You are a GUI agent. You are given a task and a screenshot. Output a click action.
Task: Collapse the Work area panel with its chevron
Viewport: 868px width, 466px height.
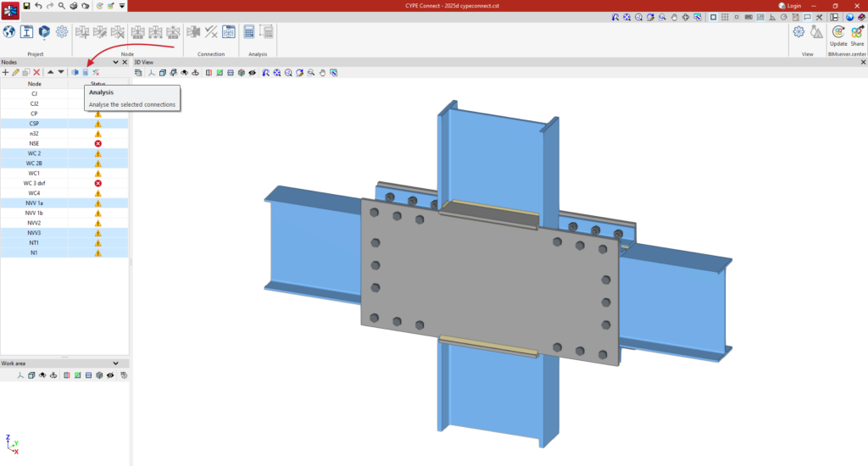coord(115,363)
